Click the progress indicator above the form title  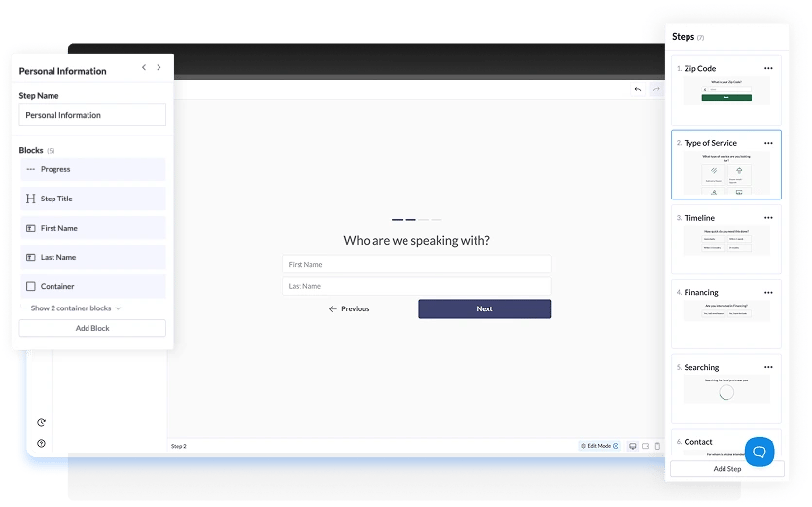point(416,220)
